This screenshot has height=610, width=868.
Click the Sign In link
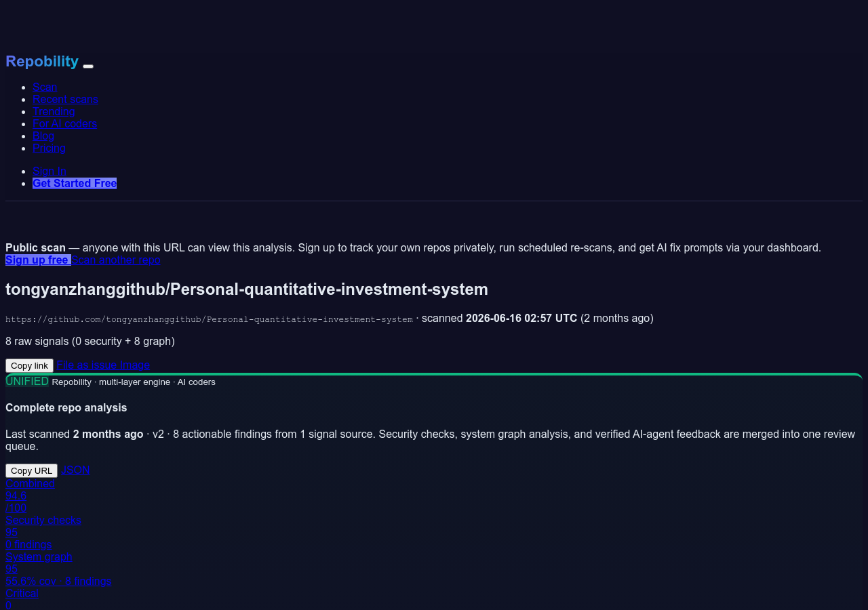pyautogui.click(x=50, y=171)
